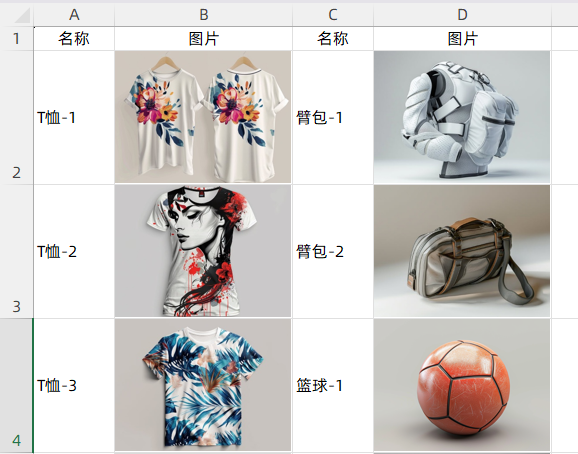Click the beige 臂包-2 bag image
The width and height of the screenshot is (578, 454).
[462, 251]
